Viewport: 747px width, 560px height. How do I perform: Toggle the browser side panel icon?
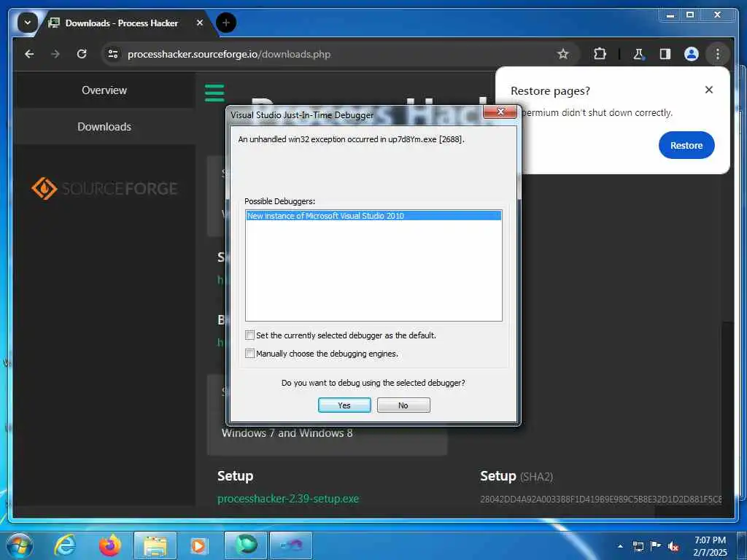(665, 54)
